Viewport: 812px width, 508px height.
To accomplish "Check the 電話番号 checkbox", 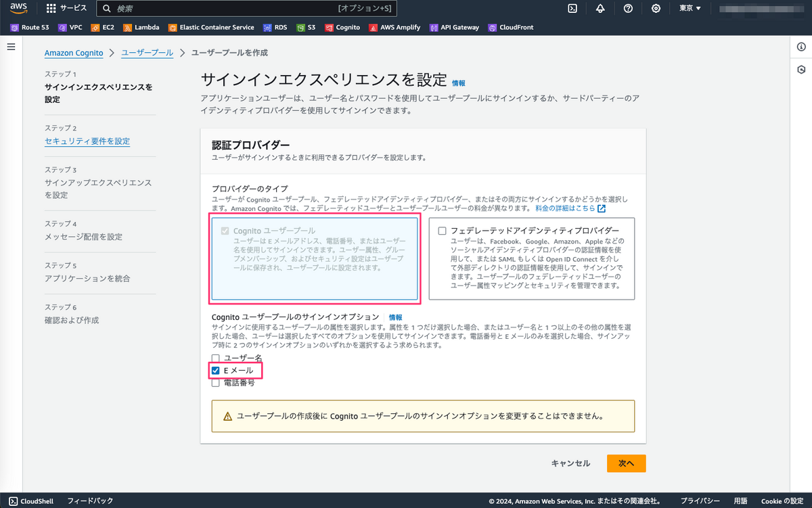I will click(216, 383).
